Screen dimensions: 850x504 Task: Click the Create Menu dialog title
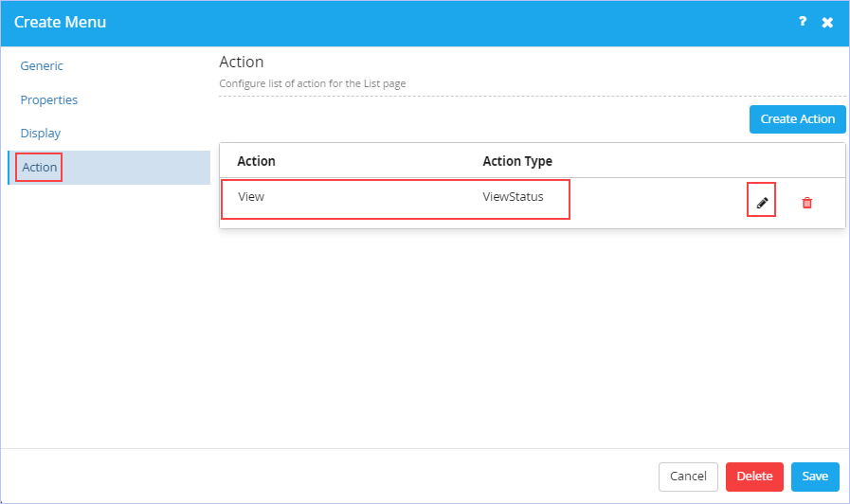coord(60,22)
